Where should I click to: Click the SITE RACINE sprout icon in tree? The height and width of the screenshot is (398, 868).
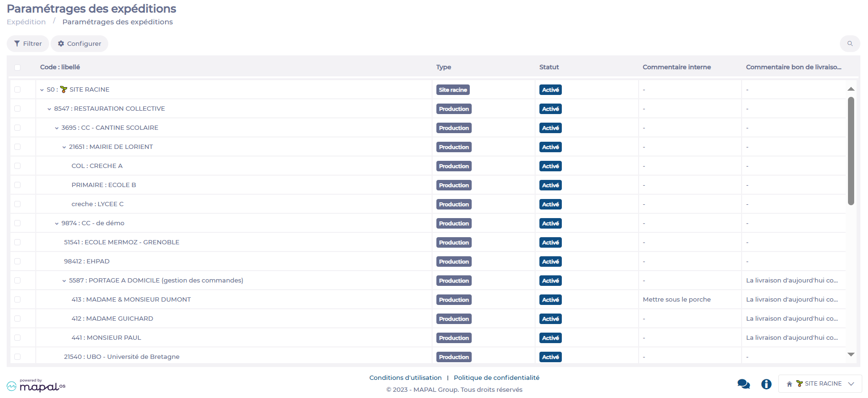63,89
